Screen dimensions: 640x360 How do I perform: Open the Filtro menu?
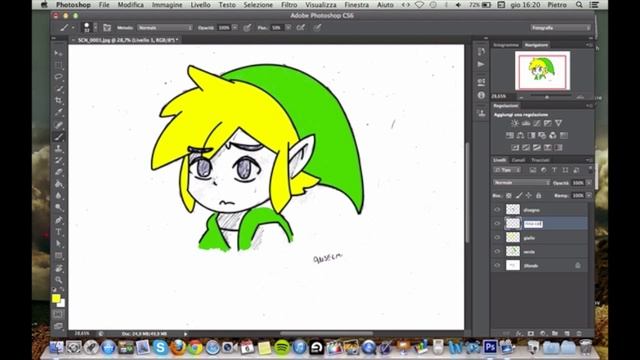pos(289,5)
